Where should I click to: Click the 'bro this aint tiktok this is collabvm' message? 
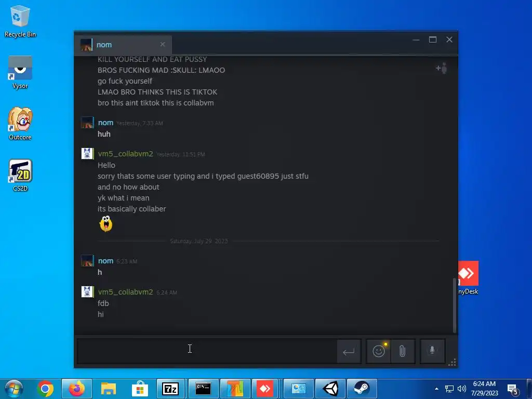(x=156, y=103)
